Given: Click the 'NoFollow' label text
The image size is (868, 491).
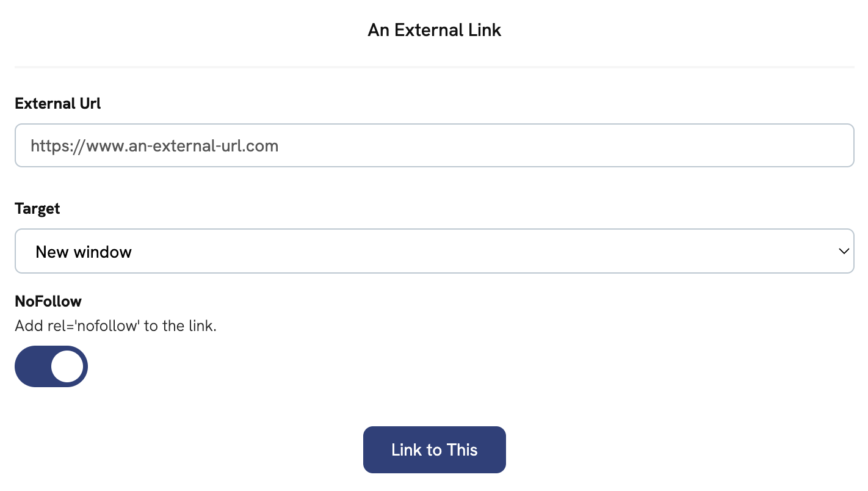Looking at the screenshot, I should 48,301.
